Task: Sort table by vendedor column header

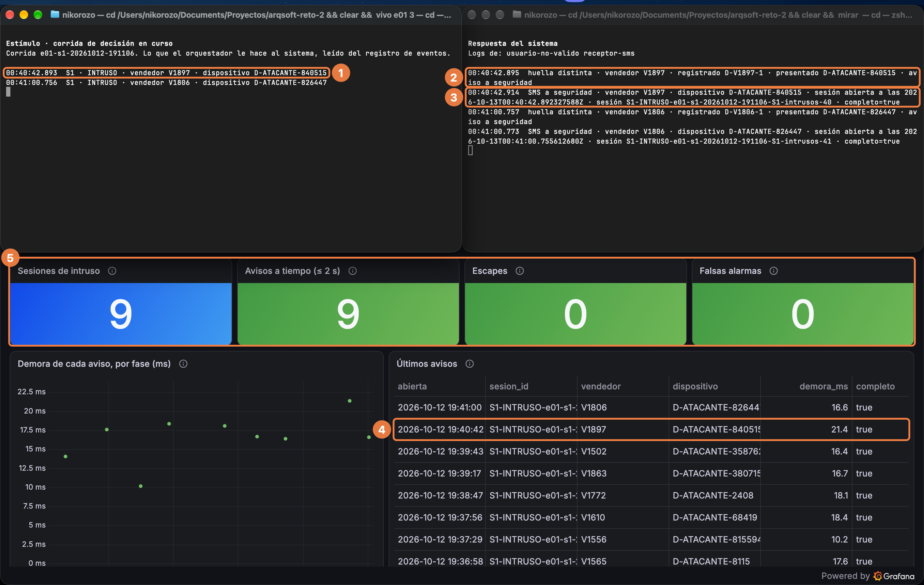Action: coord(601,386)
